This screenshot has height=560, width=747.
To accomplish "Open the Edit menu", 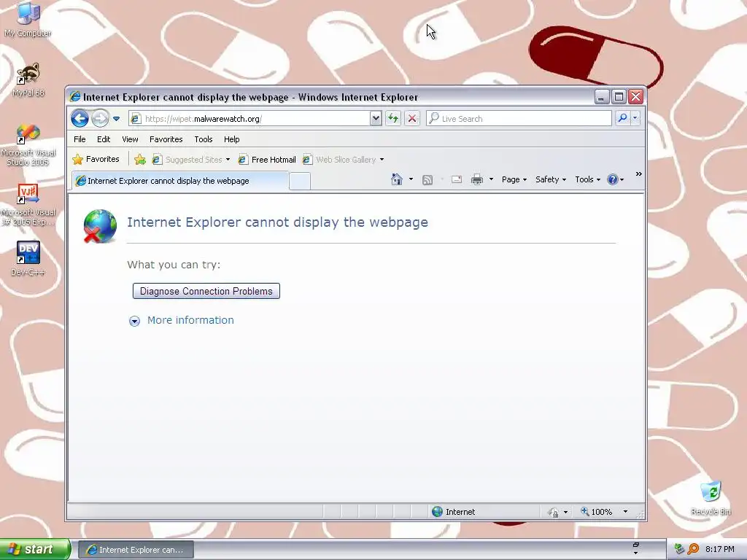I will tap(104, 139).
